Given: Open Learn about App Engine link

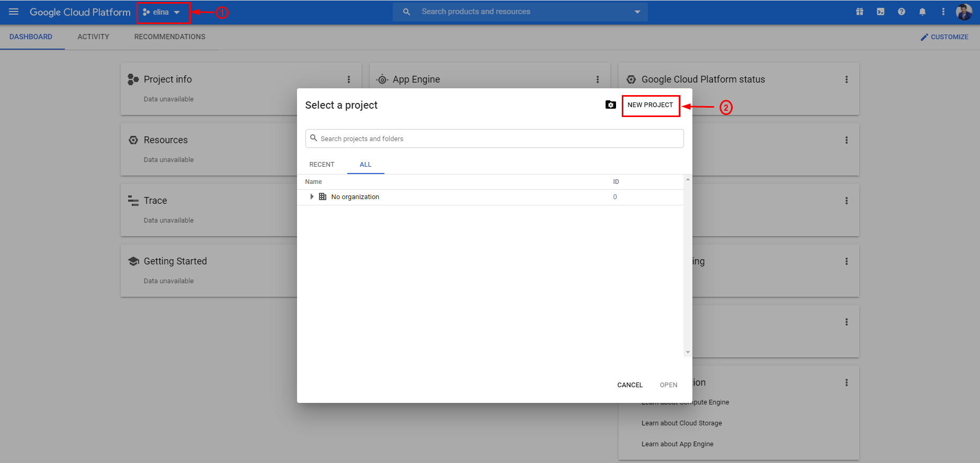Looking at the screenshot, I should tap(677, 444).
